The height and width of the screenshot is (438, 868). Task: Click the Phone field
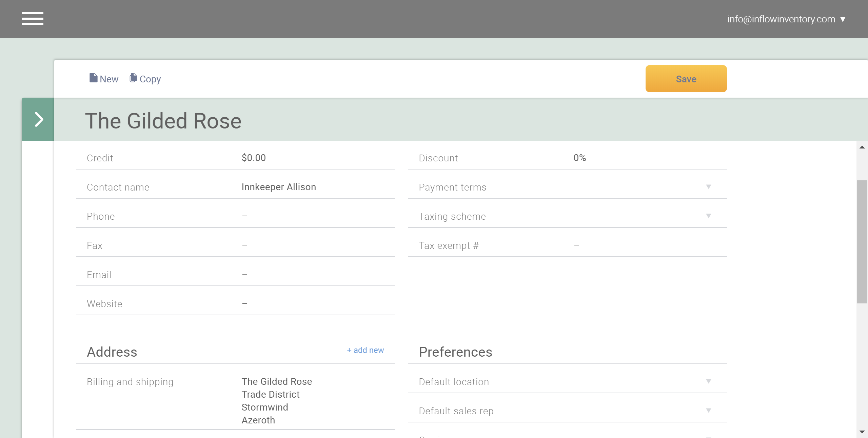click(235, 216)
